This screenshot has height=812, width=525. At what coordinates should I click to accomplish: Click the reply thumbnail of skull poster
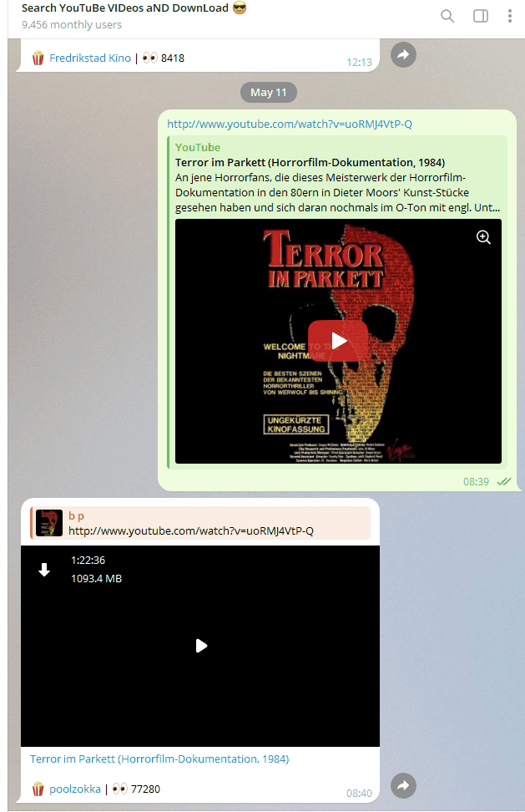pyautogui.click(x=49, y=523)
